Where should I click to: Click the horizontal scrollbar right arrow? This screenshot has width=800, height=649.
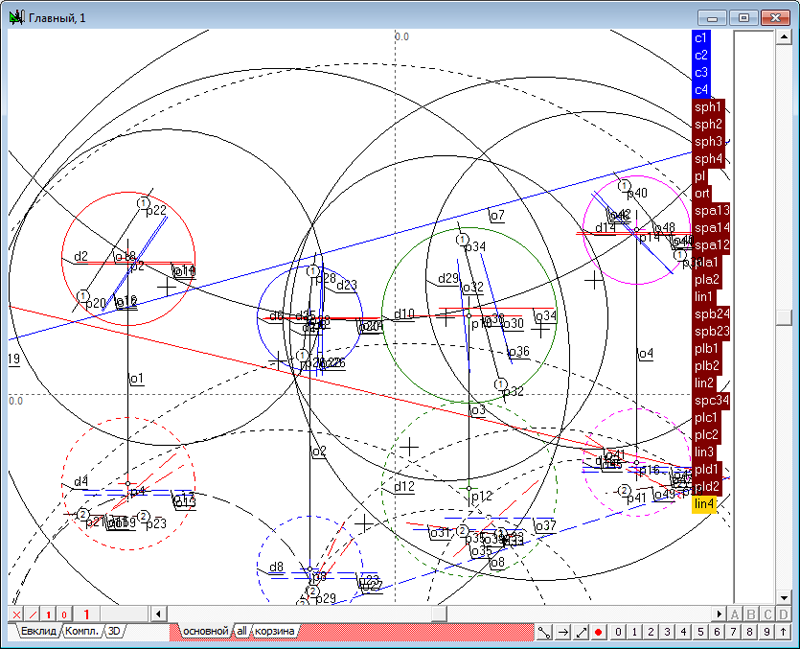click(x=719, y=614)
